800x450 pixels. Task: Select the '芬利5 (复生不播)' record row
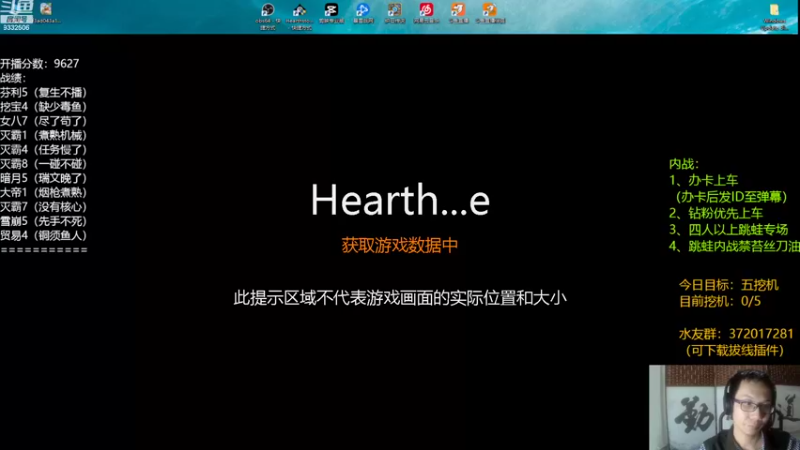(x=44, y=92)
